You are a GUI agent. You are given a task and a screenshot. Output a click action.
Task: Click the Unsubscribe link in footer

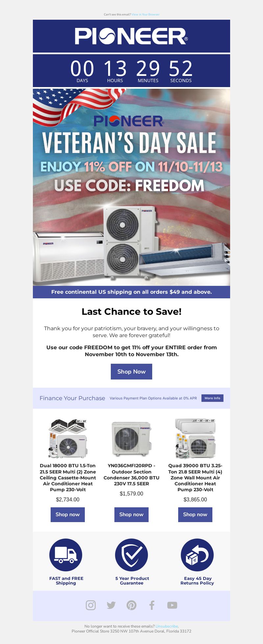tap(167, 626)
